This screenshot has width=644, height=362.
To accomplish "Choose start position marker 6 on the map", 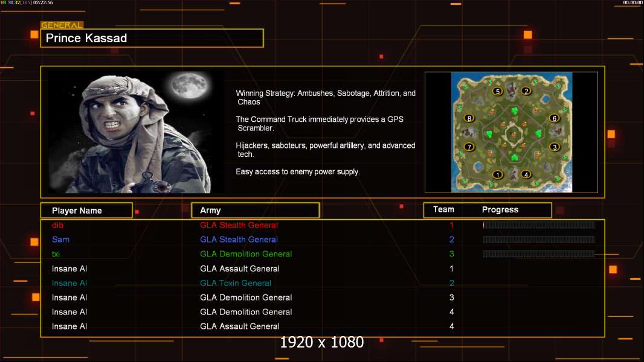I will 555,118.
